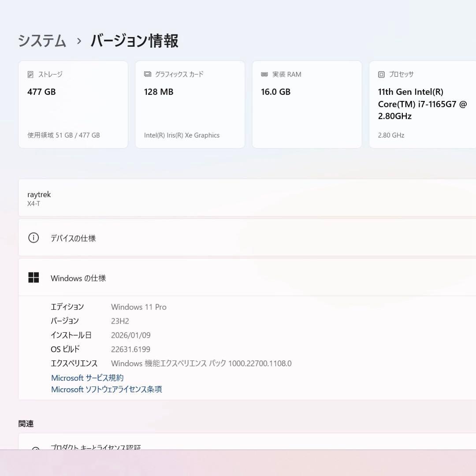Select the グラフィックス カード icon
Viewport: 476px width, 476px height.
point(147,74)
